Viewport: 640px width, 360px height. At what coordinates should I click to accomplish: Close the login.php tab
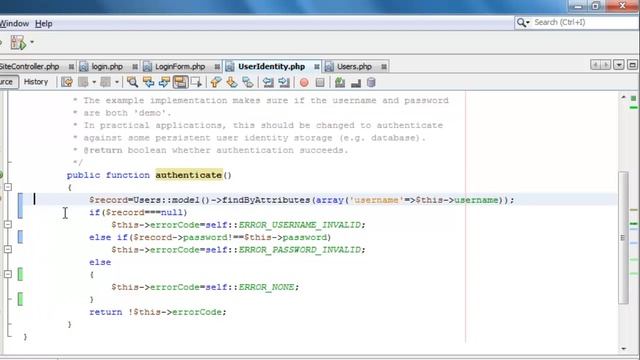(135, 67)
